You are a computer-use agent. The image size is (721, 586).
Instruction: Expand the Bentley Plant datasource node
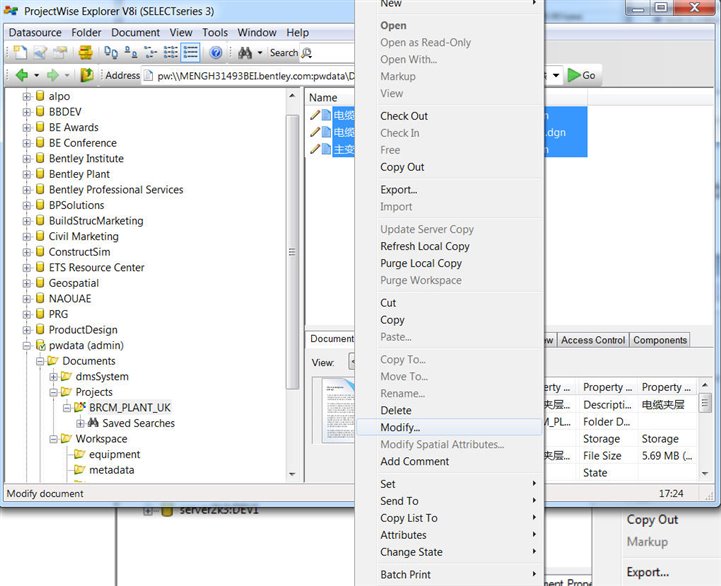[x=27, y=174]
